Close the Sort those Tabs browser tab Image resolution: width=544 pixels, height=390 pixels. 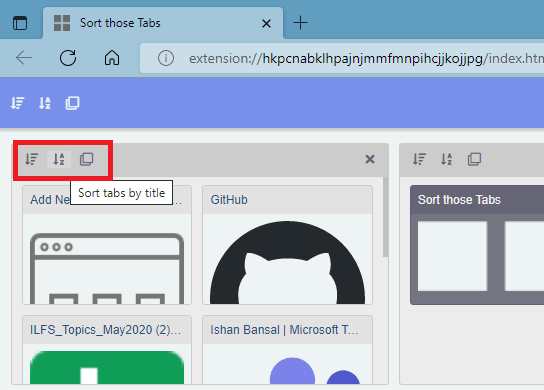tap(266, 24)
